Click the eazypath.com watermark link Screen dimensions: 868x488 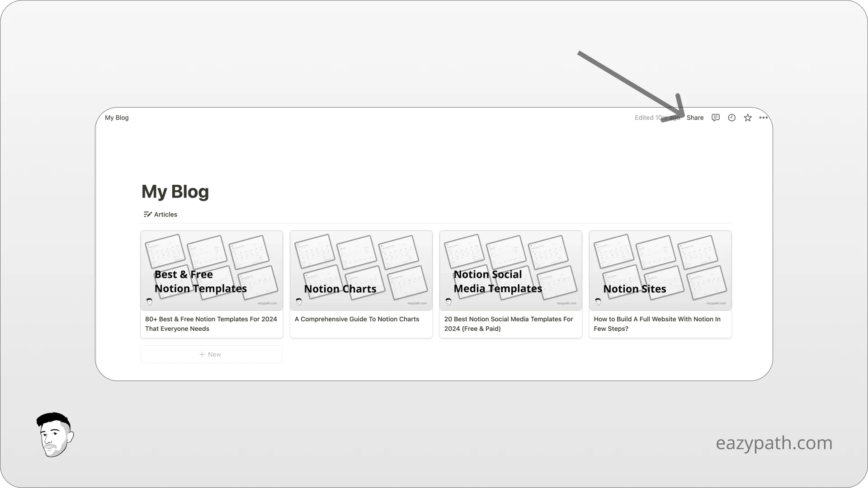click(774, 443)
